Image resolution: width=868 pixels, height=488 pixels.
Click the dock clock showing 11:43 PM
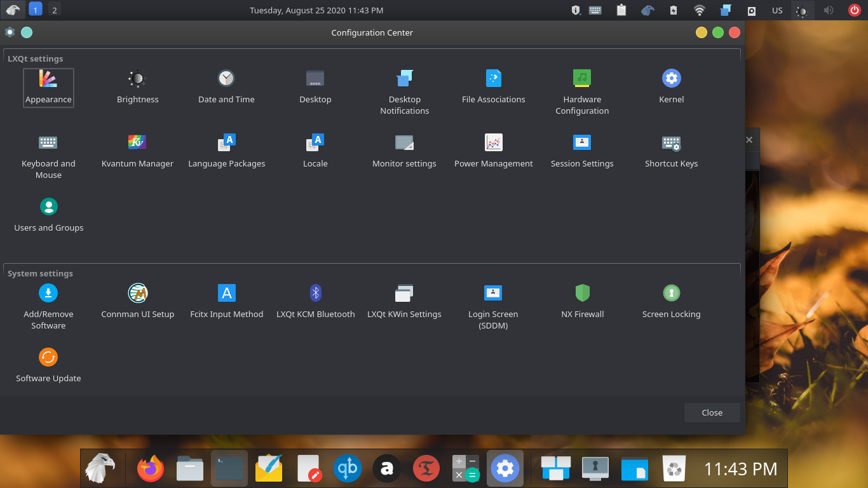(x=740, y=469)
